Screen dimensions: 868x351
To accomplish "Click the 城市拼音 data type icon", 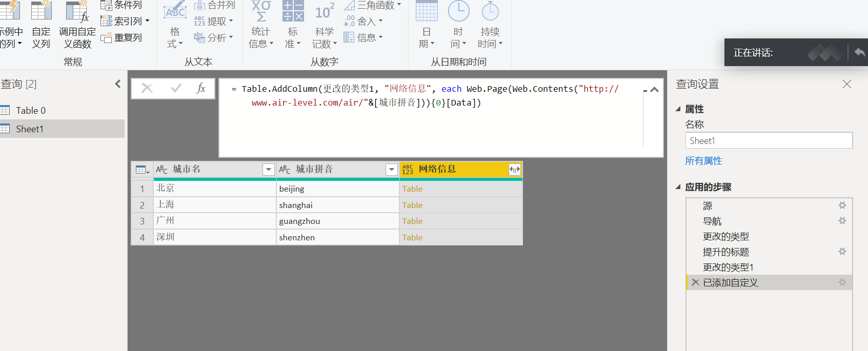I will (285, 169).
